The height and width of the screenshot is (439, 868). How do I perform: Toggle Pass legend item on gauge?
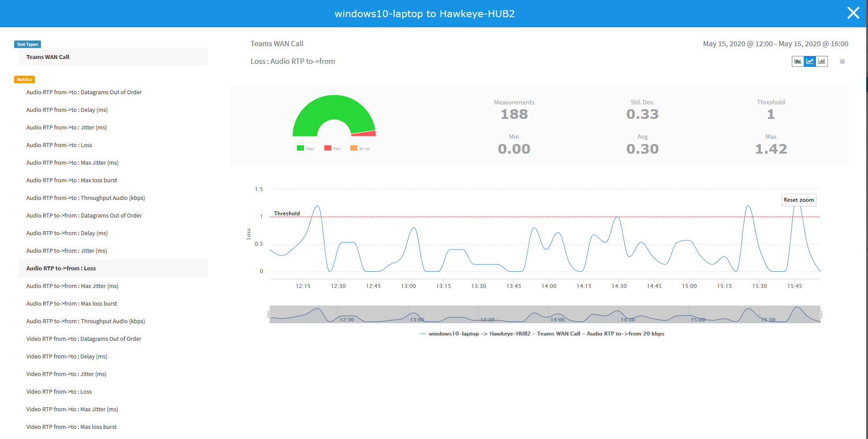(306, 148)
